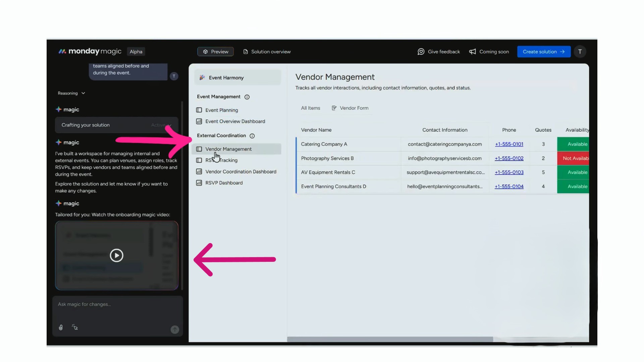
Task: Click the External Coordination info icon
Action: tap(252, 136)
